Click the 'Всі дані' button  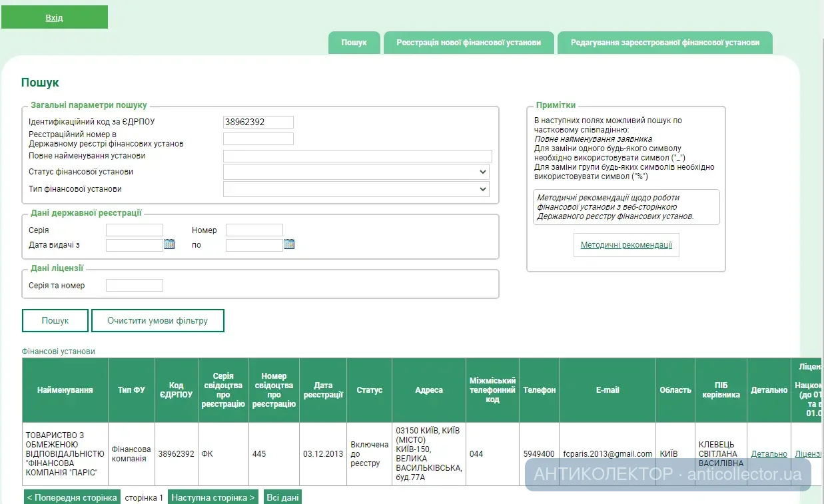pyautogui.click(x=282, y=497)
